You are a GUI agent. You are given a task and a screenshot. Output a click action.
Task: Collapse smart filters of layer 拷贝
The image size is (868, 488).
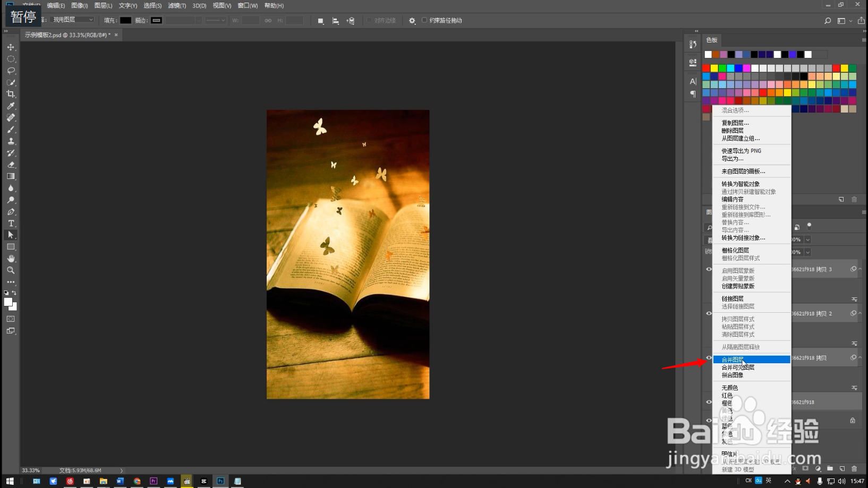tap(860, 357)
